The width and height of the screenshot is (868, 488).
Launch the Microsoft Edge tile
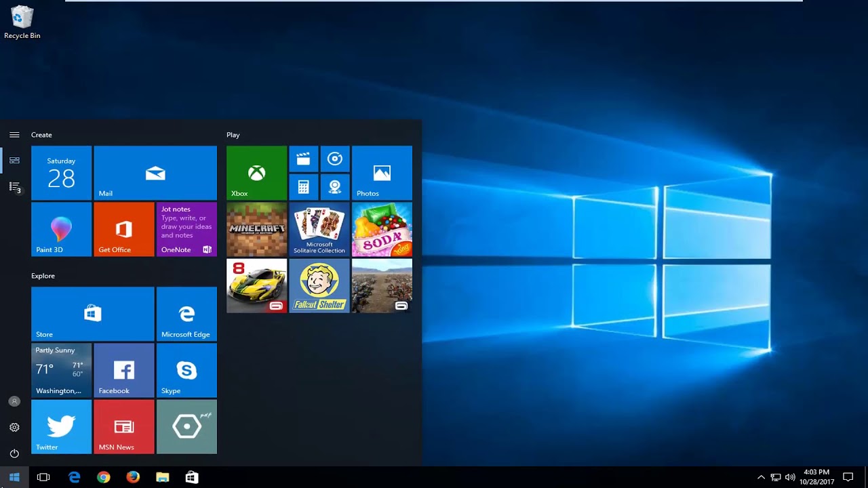tap(186, 314)
